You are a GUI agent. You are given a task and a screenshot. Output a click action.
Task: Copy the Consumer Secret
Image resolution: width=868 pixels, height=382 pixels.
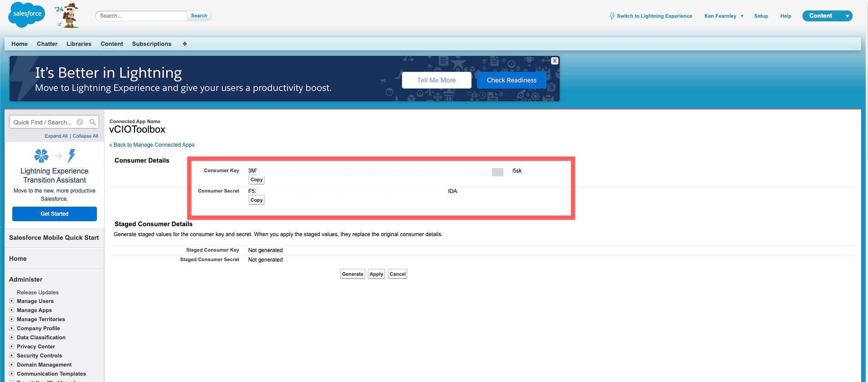click(x=256, y=200)
